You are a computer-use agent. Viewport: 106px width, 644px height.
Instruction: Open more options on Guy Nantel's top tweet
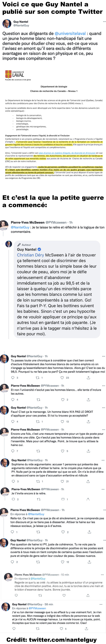(x=104, y=22)
